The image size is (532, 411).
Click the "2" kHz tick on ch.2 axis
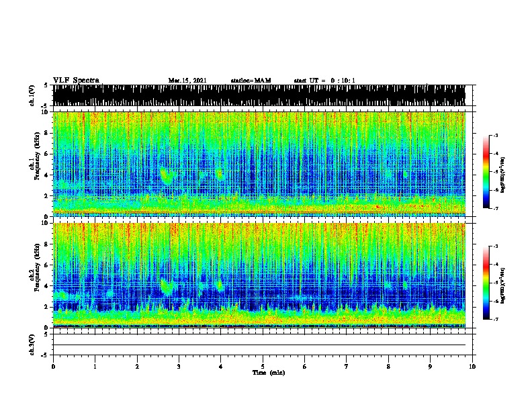(47, 307)
